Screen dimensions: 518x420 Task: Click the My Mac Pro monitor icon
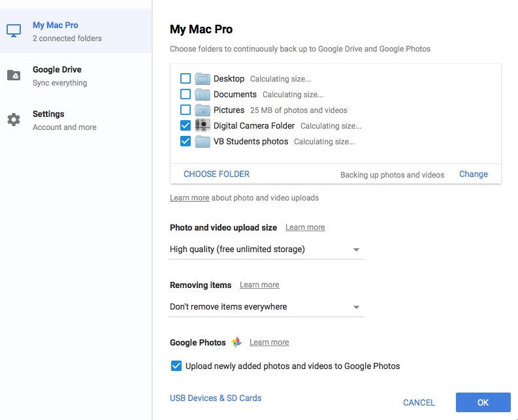tap(14, 31)
